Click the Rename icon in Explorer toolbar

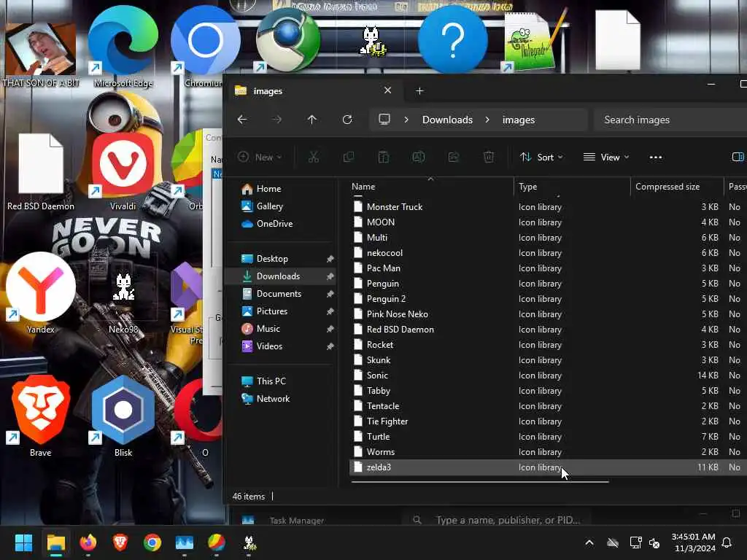(419, 157)
